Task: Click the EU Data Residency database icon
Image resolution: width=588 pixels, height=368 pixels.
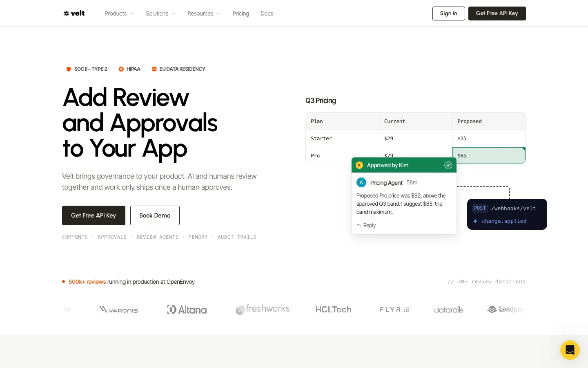Action: (154, 69)
